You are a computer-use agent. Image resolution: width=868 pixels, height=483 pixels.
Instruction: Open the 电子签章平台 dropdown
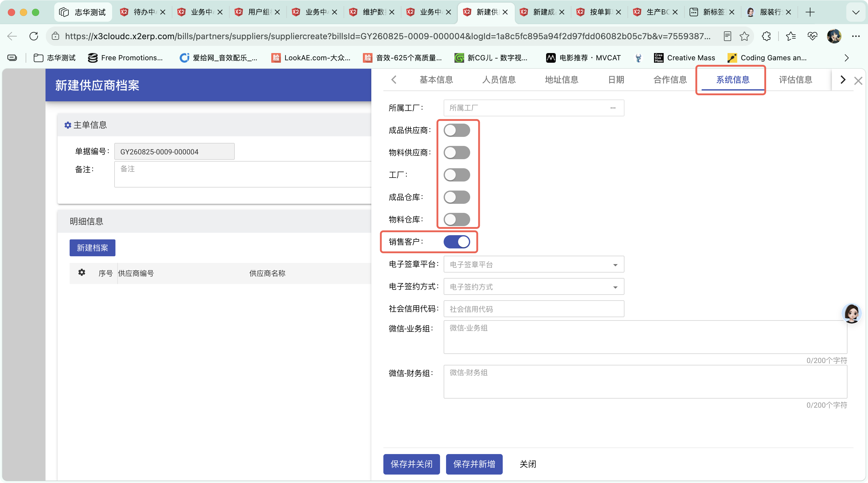point(534,264)
